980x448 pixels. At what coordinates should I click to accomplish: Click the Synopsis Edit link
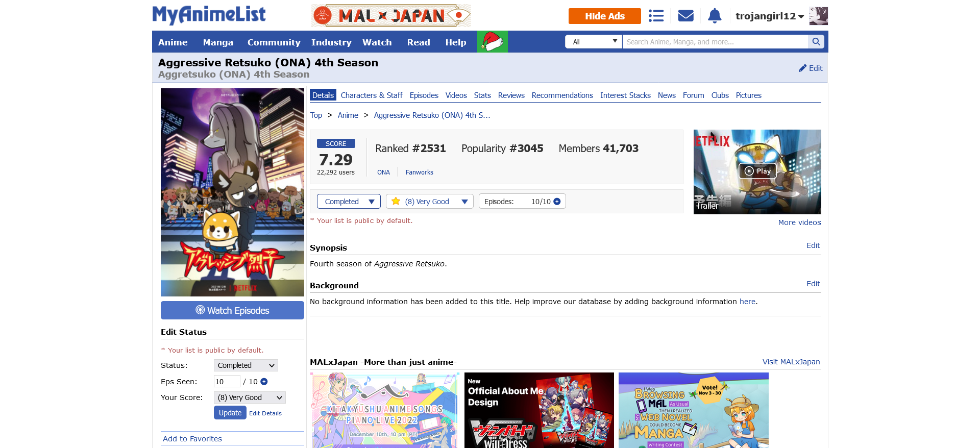[813, 245]
